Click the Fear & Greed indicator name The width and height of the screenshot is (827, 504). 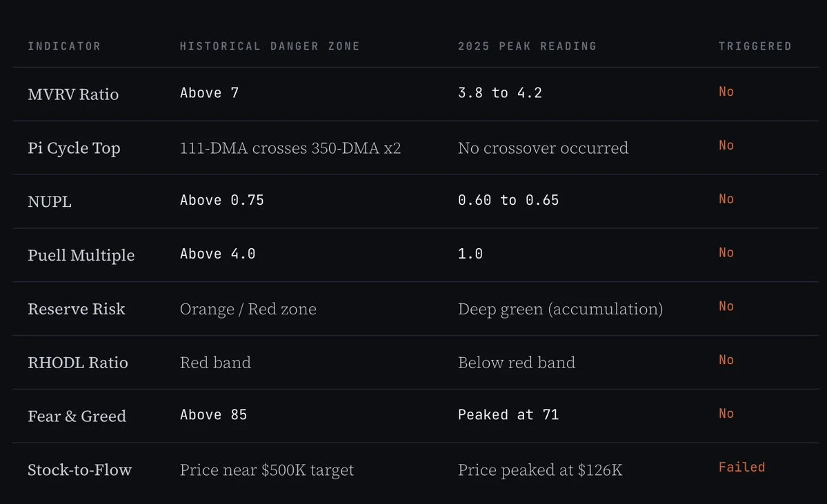tap(77, 416)
